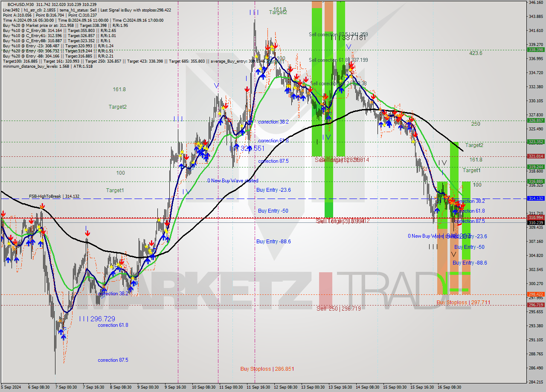Screen dimensions: 546x392
Task: Click the 300.270 price axis label
Action: click(x=535, y=284)
